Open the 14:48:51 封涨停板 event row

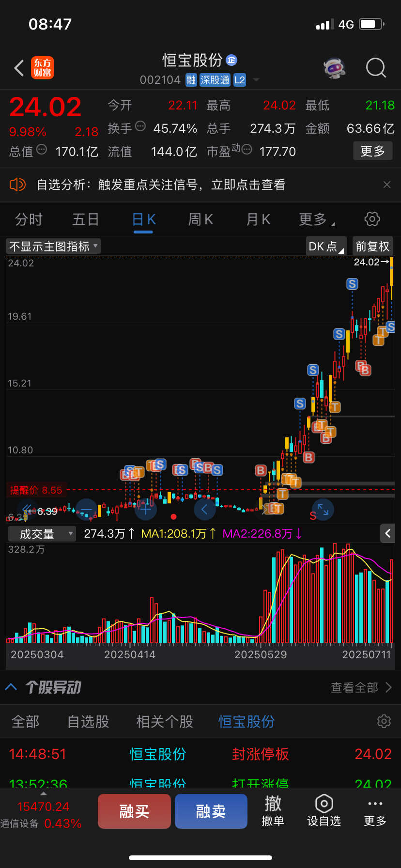tap(200, 754)
